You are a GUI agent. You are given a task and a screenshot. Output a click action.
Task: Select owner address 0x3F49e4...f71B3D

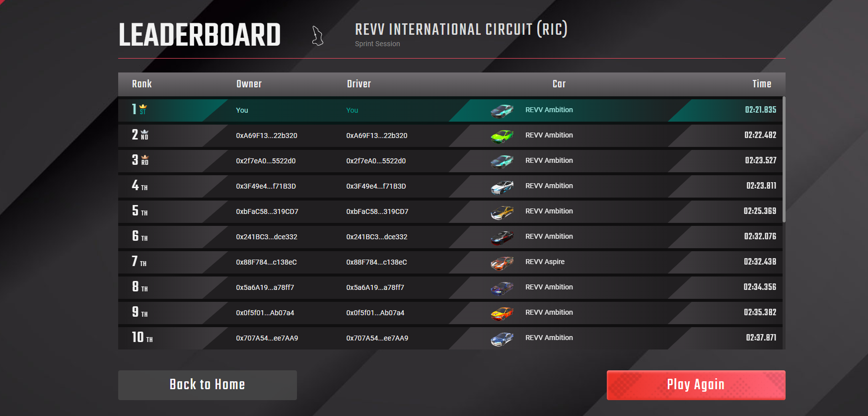(x=266, y=186)
